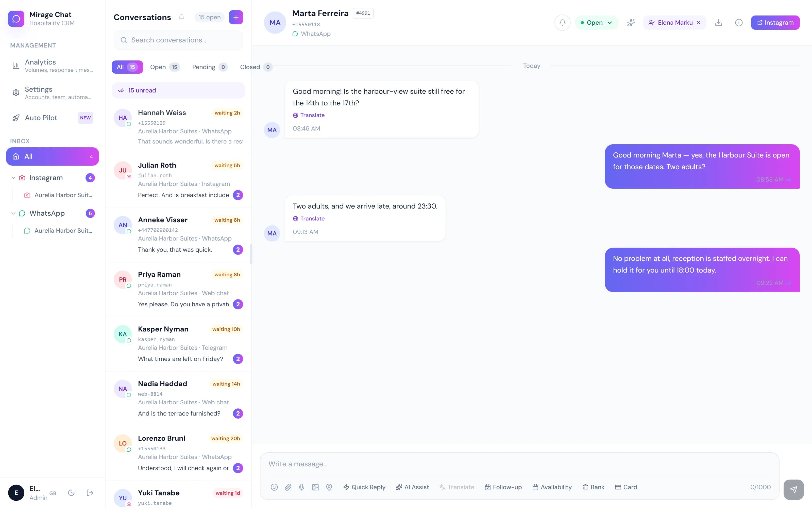Open Anneke Visser conversation
The height and width of the screenshot is (508, 812).
click(178, 235)
